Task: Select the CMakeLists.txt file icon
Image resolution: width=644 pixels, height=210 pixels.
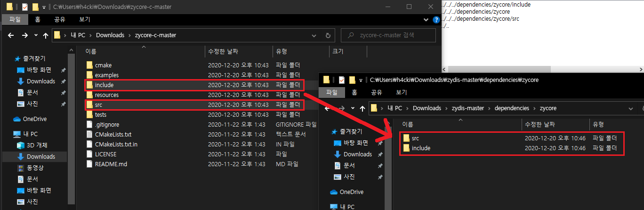Action: [x=90, y=134]
